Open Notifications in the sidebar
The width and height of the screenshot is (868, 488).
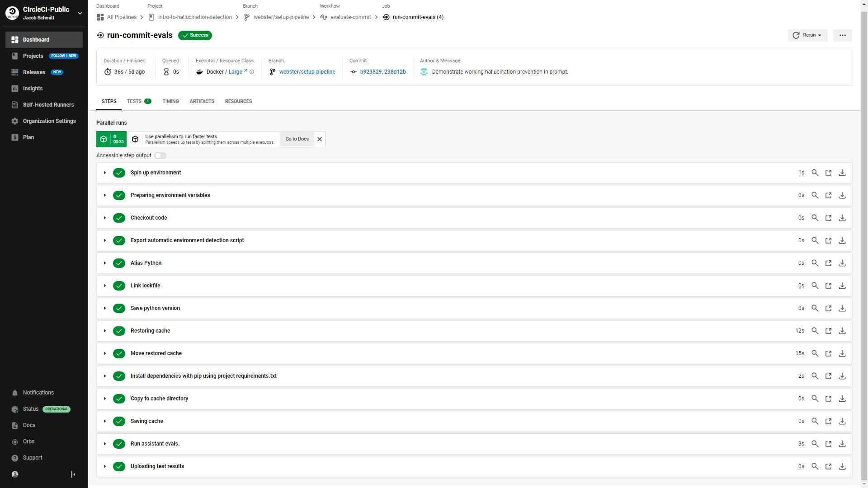click(x=38, y=392)
